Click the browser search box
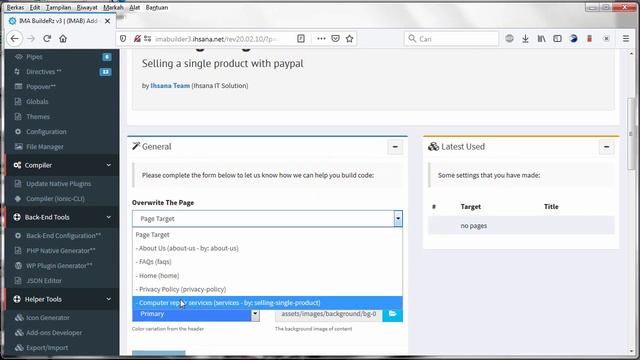This screenshot has height=360, width=640. pyautogui.click(x=451, y=39)
